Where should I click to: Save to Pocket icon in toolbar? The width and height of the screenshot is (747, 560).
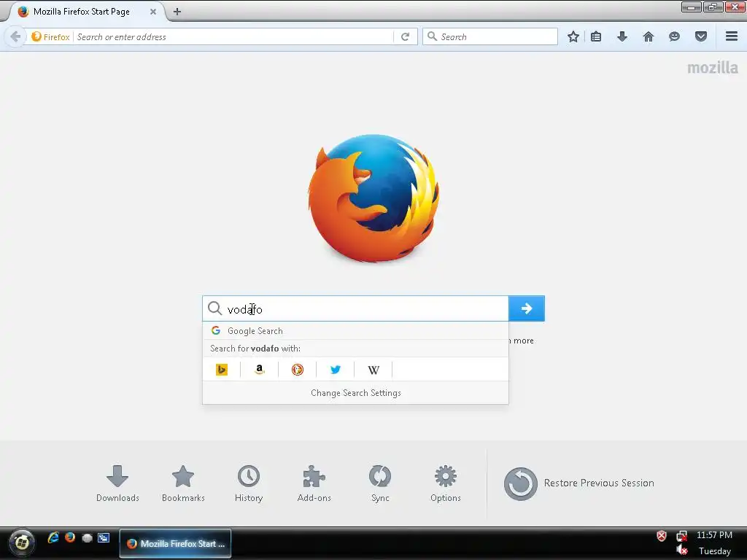tap(701, 36)
